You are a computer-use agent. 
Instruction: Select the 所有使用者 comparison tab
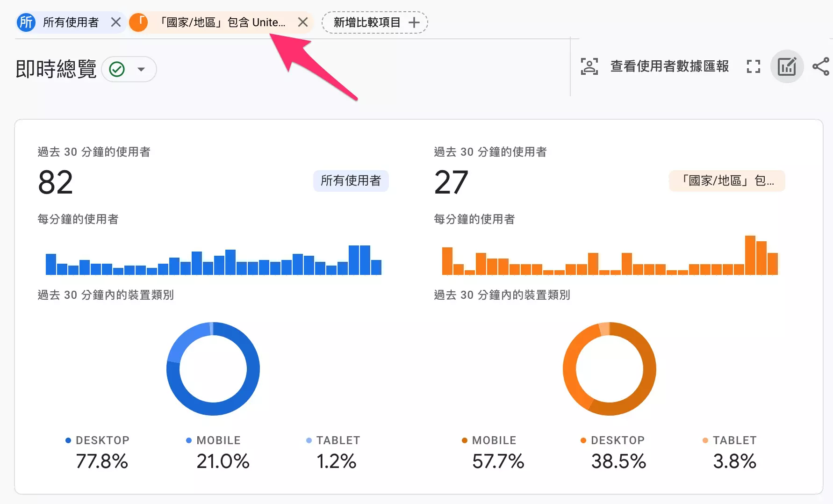(x=71, y=22)
